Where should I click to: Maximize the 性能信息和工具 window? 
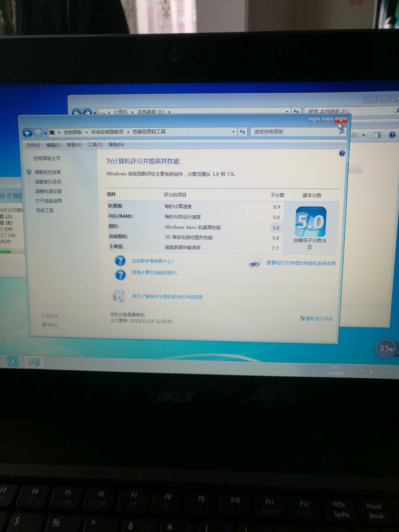pos(327,121)
